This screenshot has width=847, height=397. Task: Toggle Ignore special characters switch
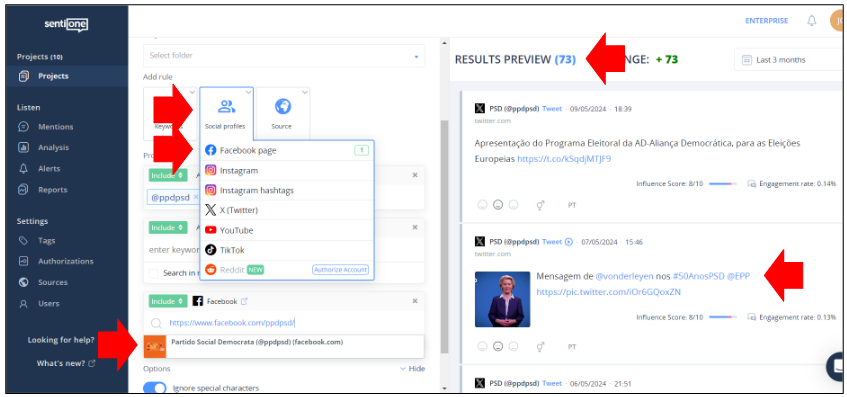coord(154,388)
